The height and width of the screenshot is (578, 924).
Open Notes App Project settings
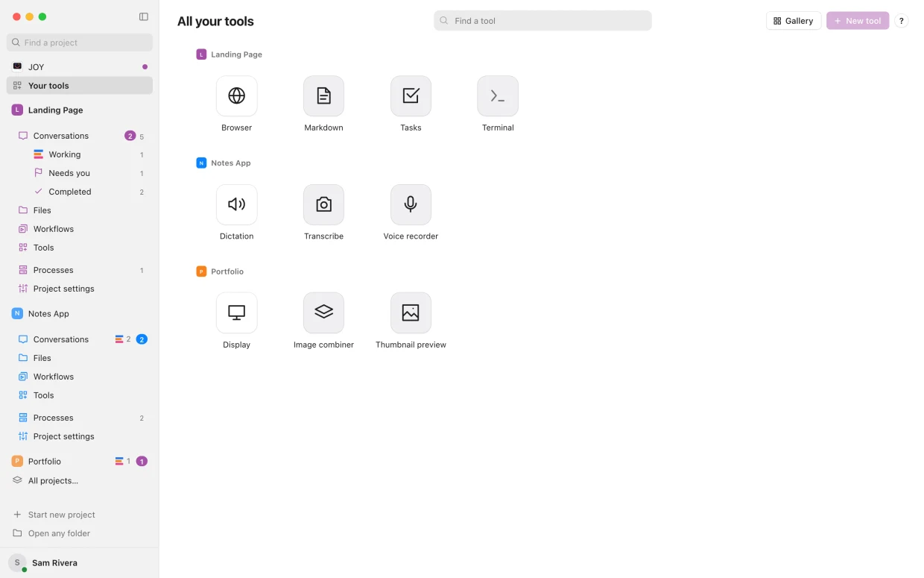[x=80, y=436]
